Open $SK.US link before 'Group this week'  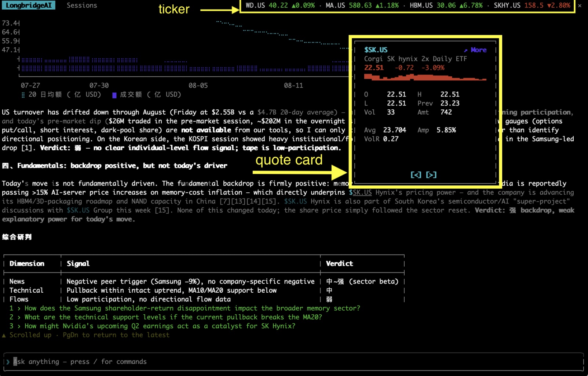pyautogui.click(x=78, y=210)
